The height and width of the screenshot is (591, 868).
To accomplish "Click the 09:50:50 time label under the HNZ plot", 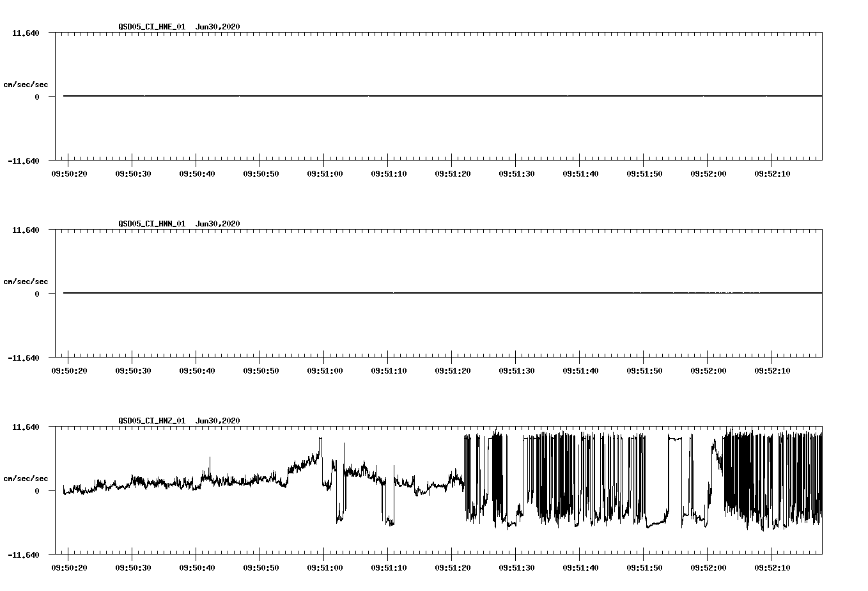I will point(261,568).
